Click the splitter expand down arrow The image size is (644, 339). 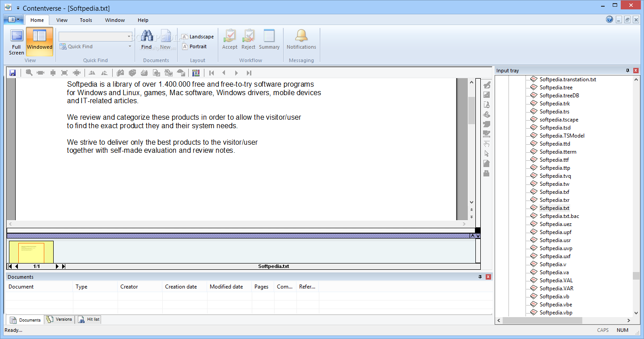coord(478,236)
